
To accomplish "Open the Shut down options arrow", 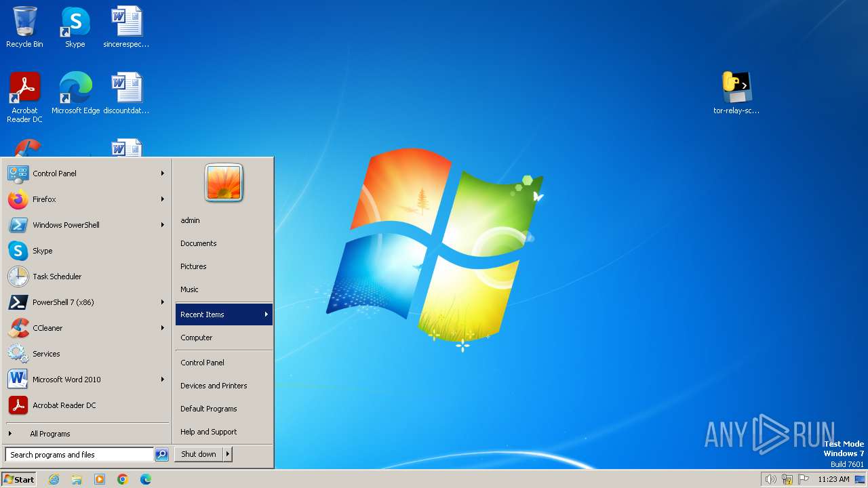I will pos(228,454).
